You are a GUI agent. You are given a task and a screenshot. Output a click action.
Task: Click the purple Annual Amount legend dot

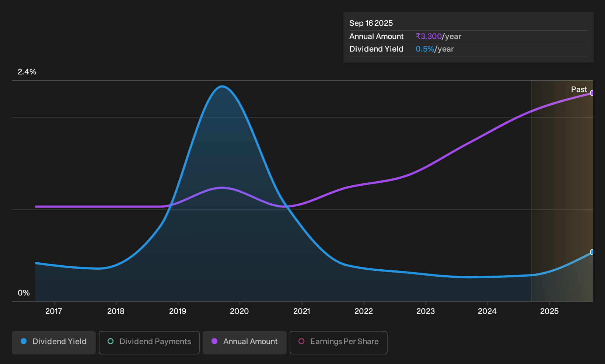click(x=214, y=341)
